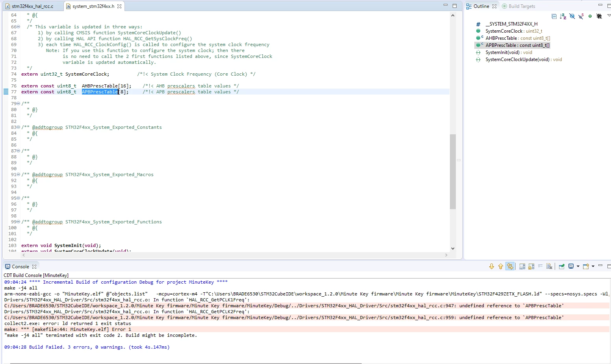Open the Build Targets tab
The image size is (611, 364).
coord(519,6)
